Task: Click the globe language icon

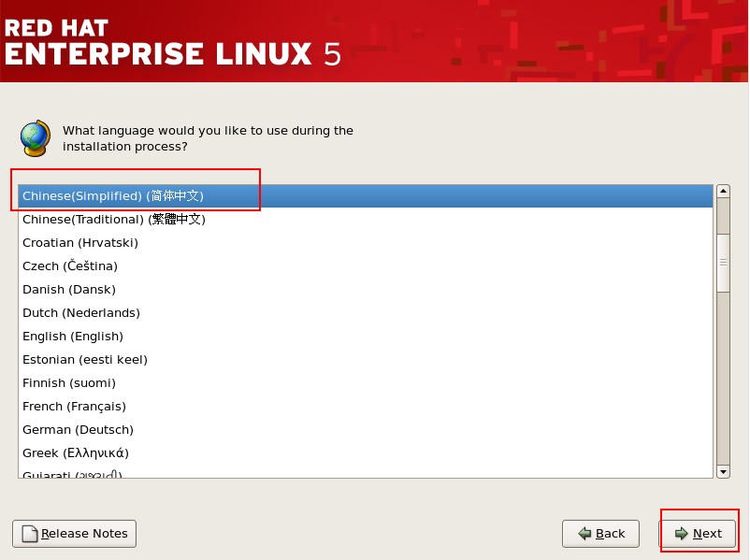Action: coord(35,138)
